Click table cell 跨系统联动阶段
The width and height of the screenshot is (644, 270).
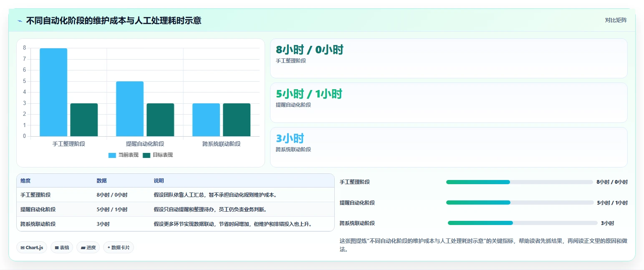[x=38, y=224]
